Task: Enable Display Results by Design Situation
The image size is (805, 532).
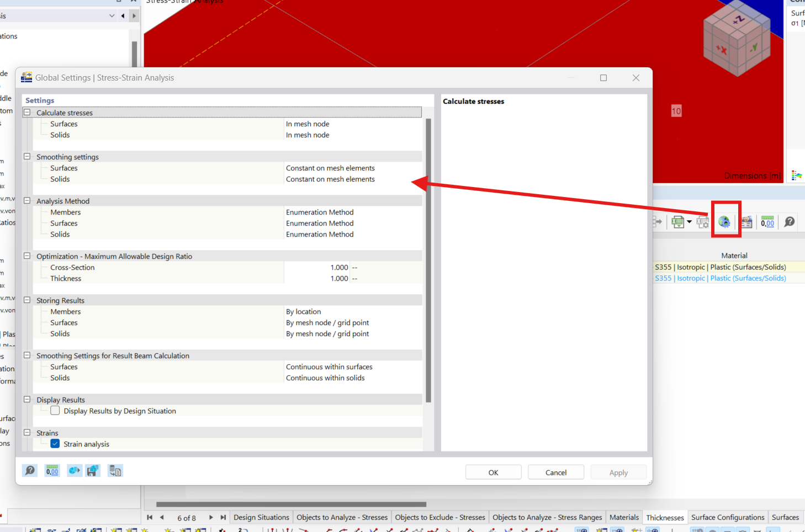Action: (x=55, y=411)
